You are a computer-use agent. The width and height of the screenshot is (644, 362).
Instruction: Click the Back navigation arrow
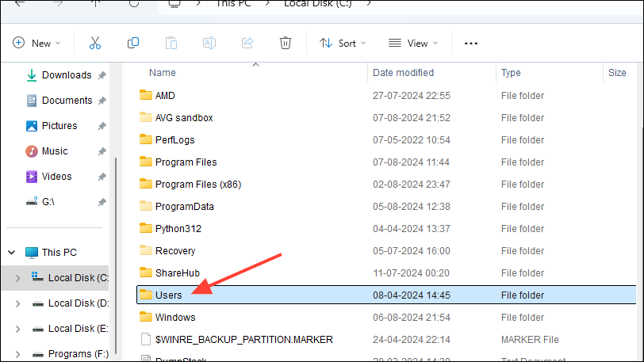[x=20, y=3]
